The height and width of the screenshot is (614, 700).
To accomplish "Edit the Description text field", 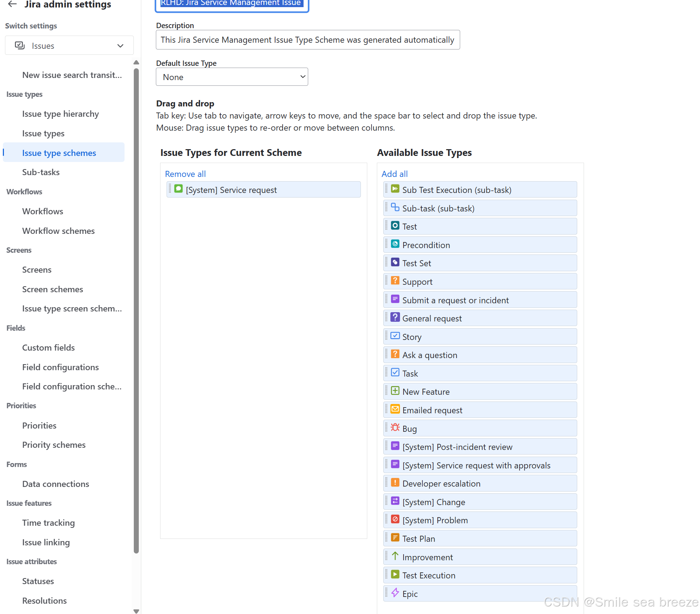I will [x=307, y=40].
